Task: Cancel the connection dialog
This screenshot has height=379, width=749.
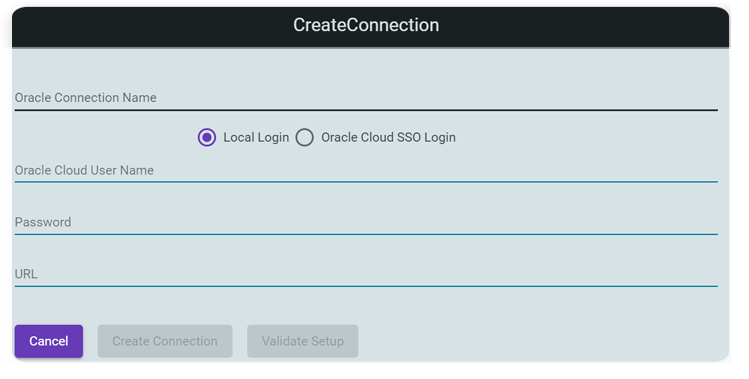Action: tap(49, 341)
